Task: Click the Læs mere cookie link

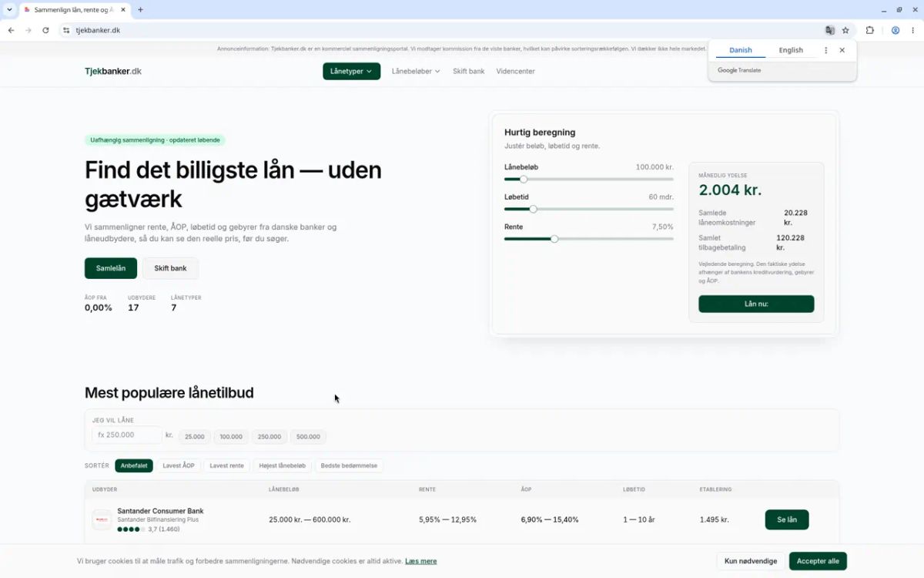Action: tap(421, 561)
